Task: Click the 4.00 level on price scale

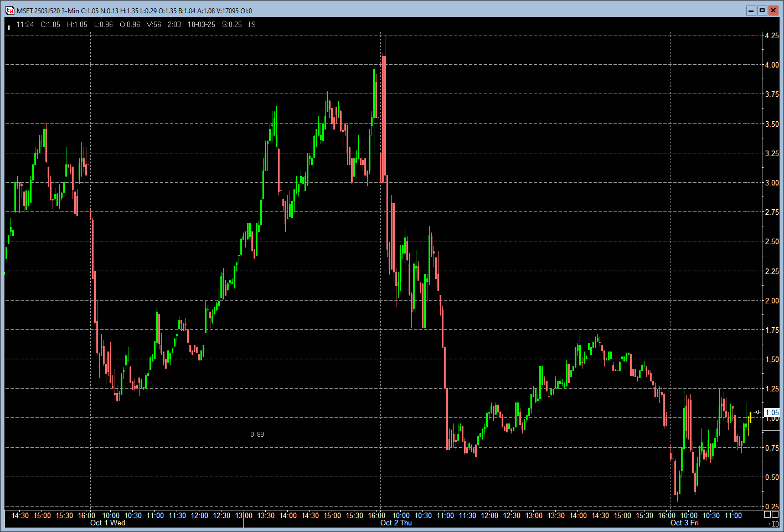Action: pyautogui.click(x=771, y=65)
